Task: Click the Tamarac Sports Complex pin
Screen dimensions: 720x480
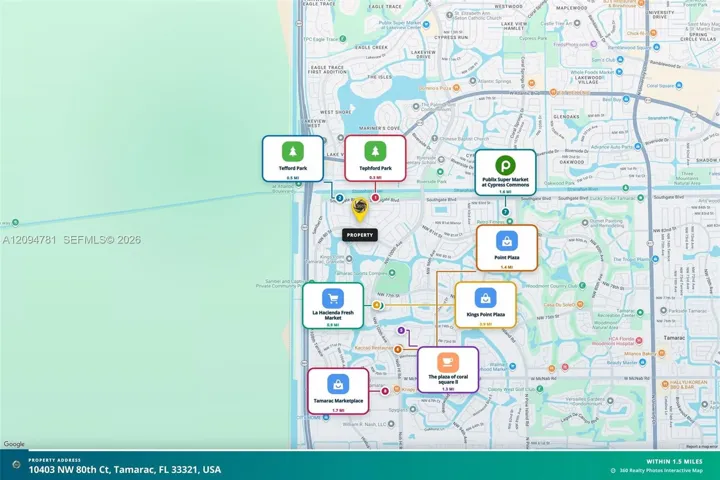Action: pos(392,273)
